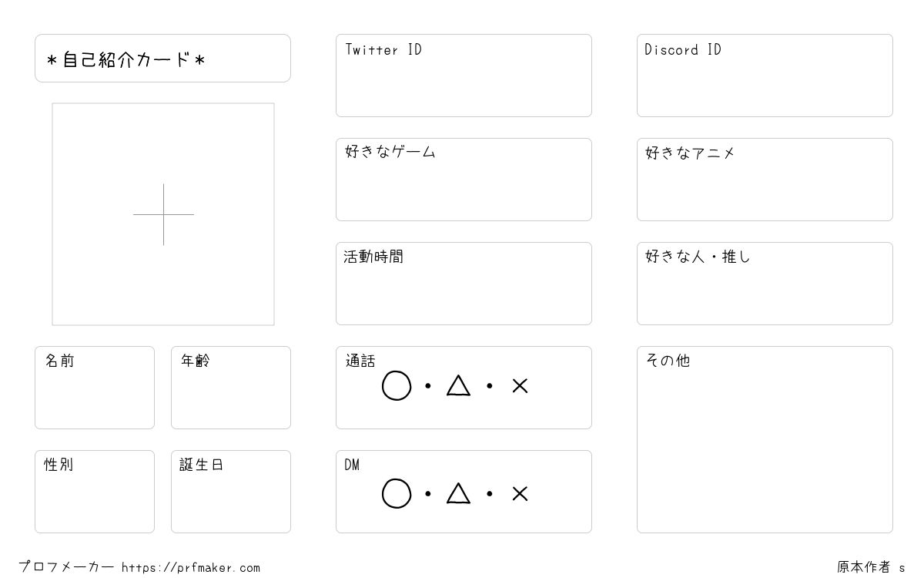This screenshot has width=924, height=578.
Task: Select the triangle option for 通話
Action: (458, 385)
